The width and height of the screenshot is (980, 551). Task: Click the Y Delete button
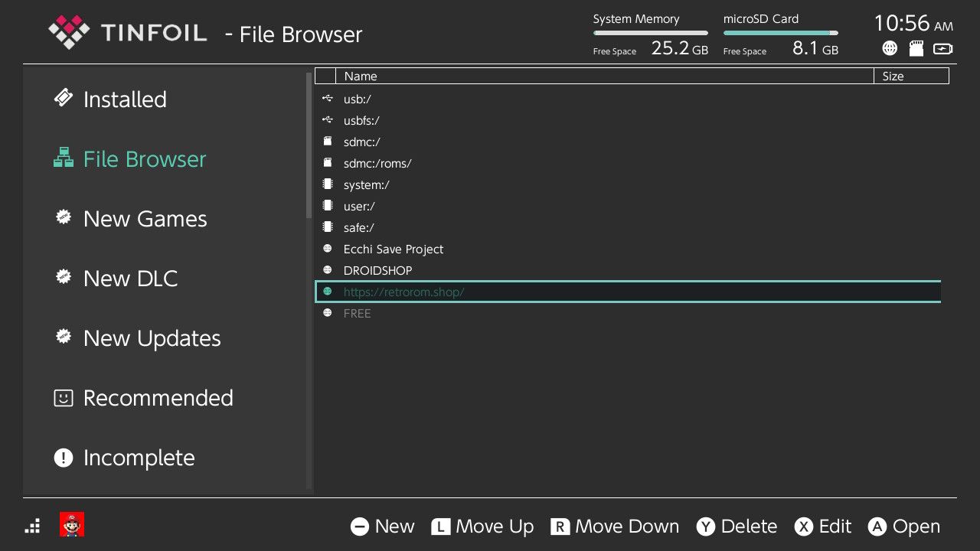point(737,527)
